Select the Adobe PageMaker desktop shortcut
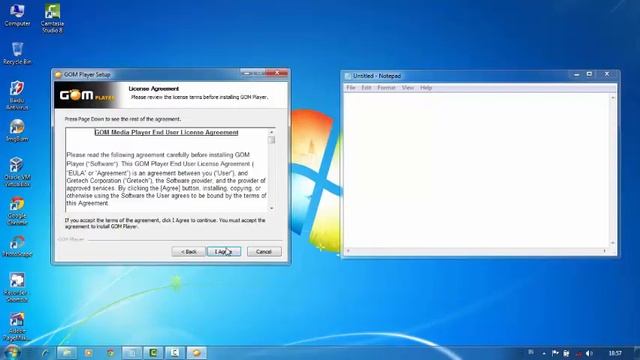The width and height of the screenshot is (640, 360). point(17,327)
